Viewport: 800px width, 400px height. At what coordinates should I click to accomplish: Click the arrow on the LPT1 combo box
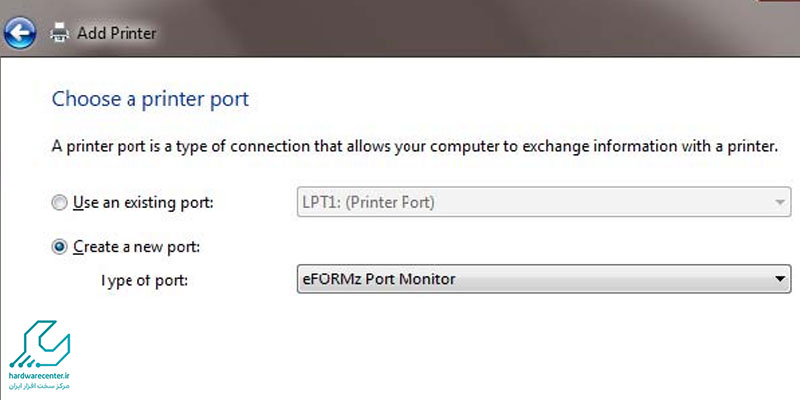coord(779,203)
